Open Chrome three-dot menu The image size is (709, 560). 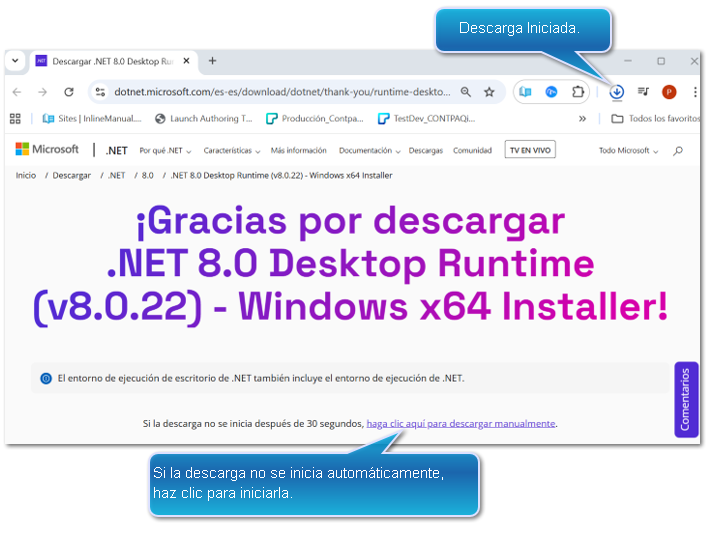pos(695,92)
